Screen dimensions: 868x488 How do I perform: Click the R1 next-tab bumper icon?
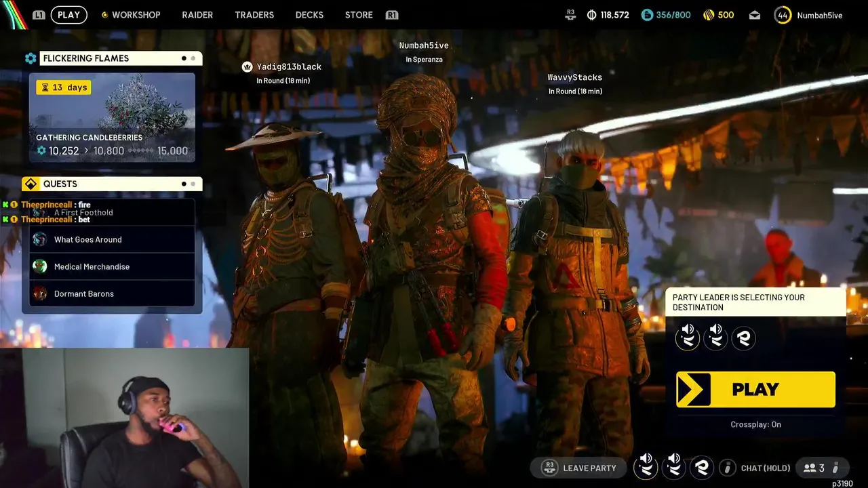pyautogui.click(x=392, y=15)
